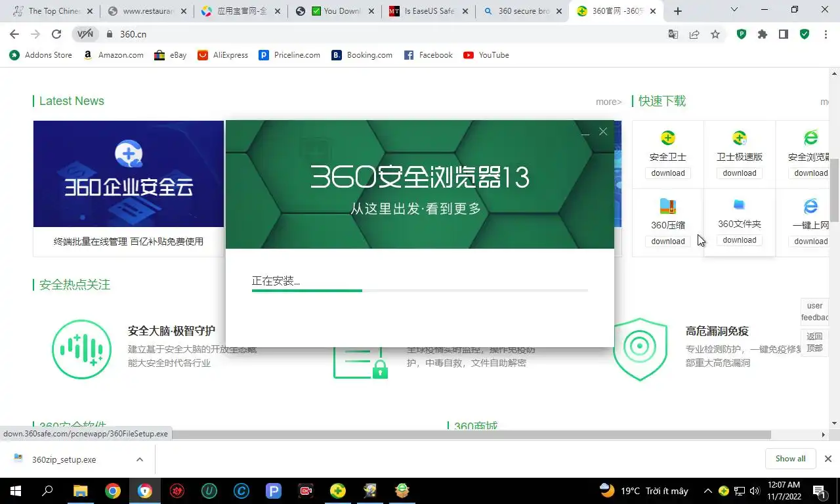
Task: Click the horizontal page scrollbar
Action: tap(387, 434)
